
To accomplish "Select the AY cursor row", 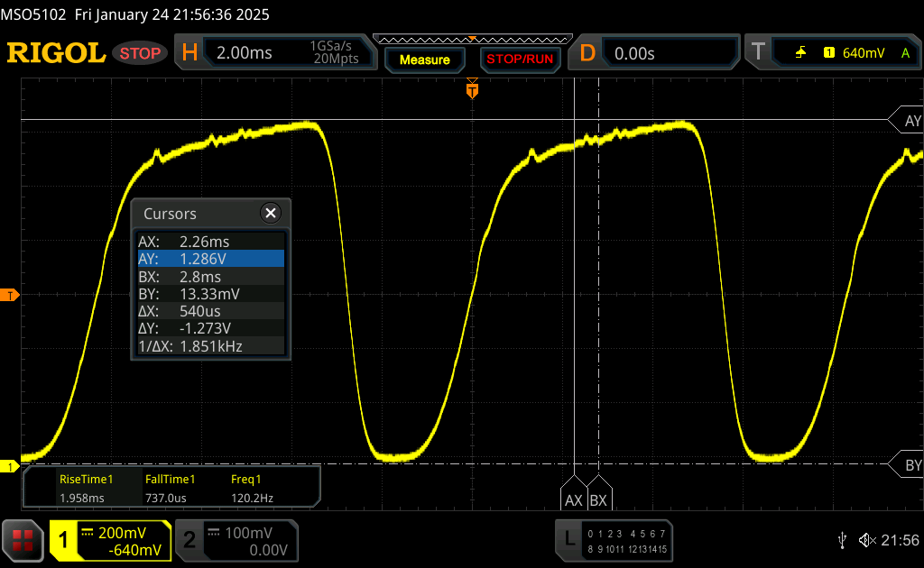I will coord(210,259).
